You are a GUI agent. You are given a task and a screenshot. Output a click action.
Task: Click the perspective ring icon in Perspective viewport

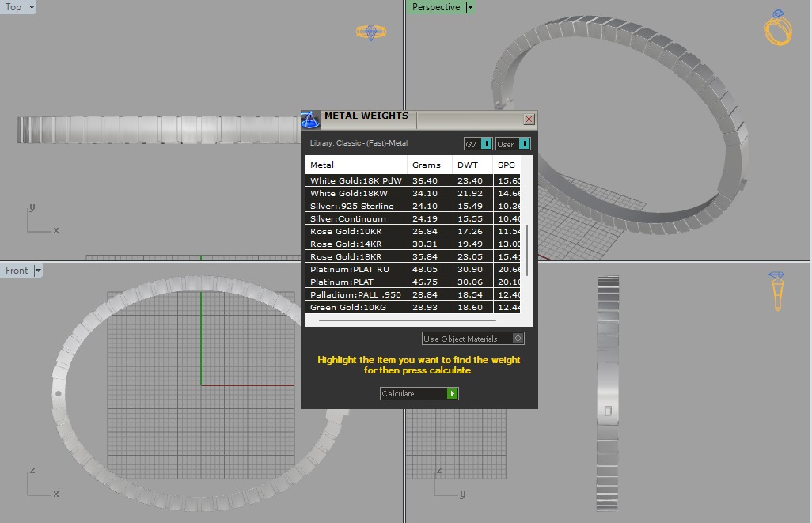click(778, 28)
